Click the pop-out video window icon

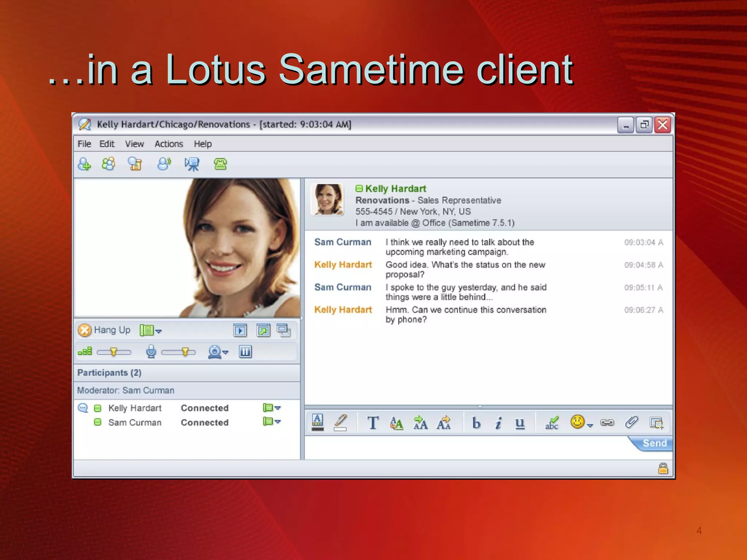263,331
